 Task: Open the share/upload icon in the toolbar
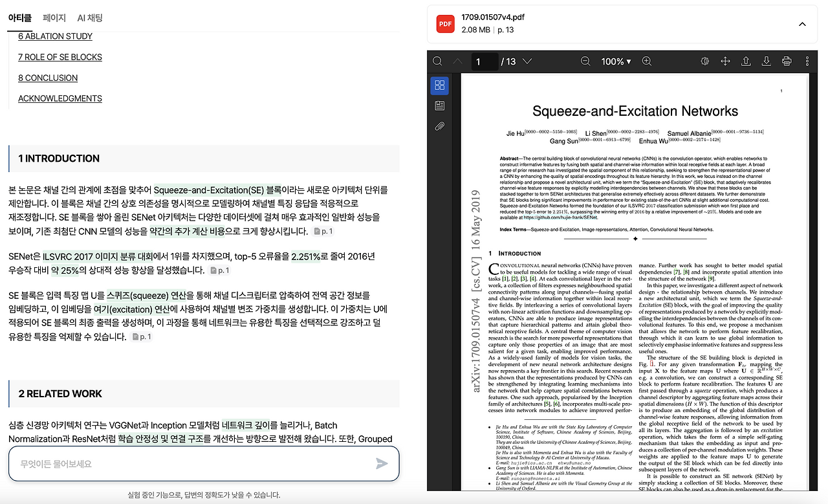tap(746, 61)
